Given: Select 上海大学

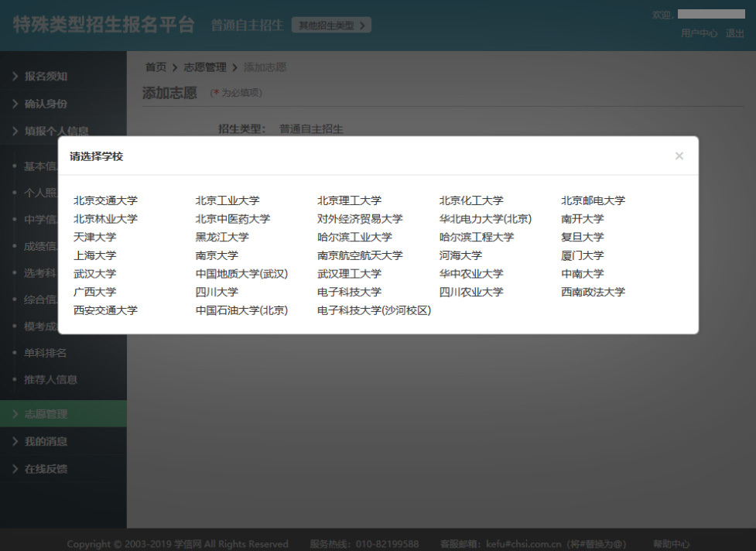Looking at the screenshot, I should pyautogui.click(x=95, y=255).
